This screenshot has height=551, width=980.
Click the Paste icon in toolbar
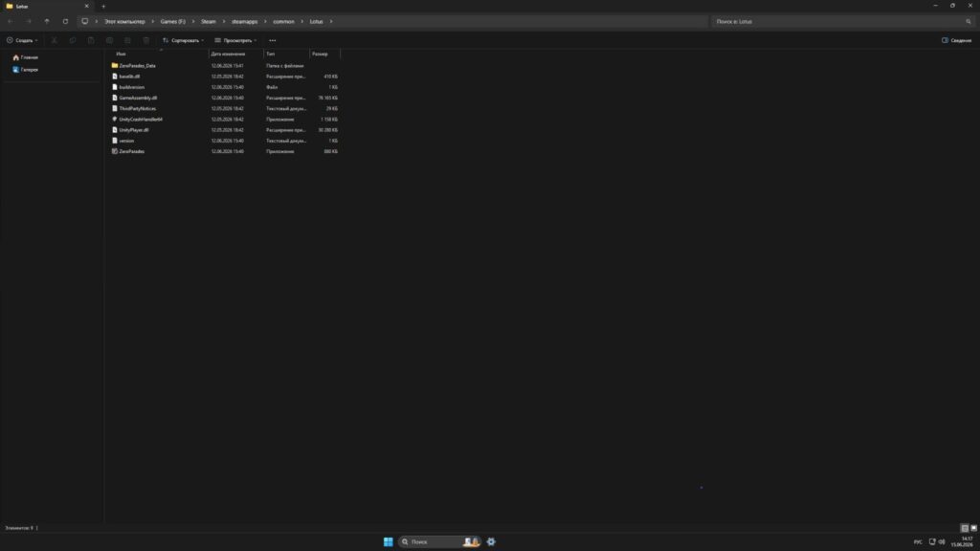coord(91,40)
